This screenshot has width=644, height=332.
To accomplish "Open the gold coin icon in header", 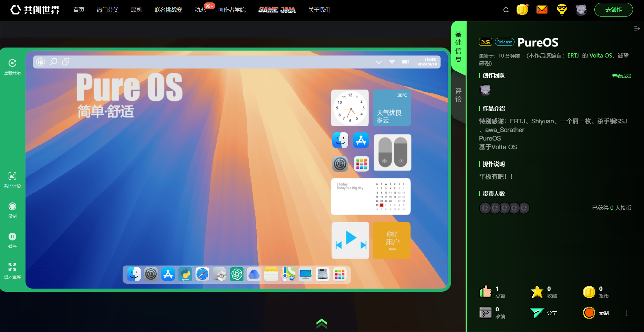I will (522, 10).
